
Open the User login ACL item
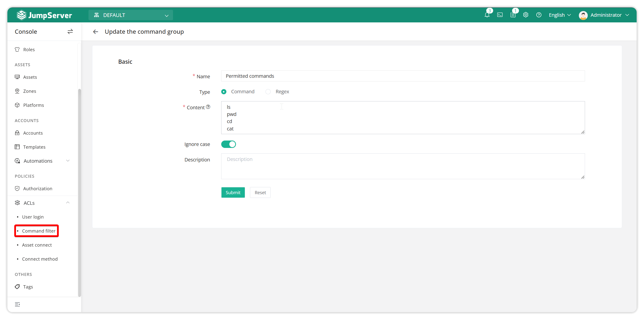[33, 217]
